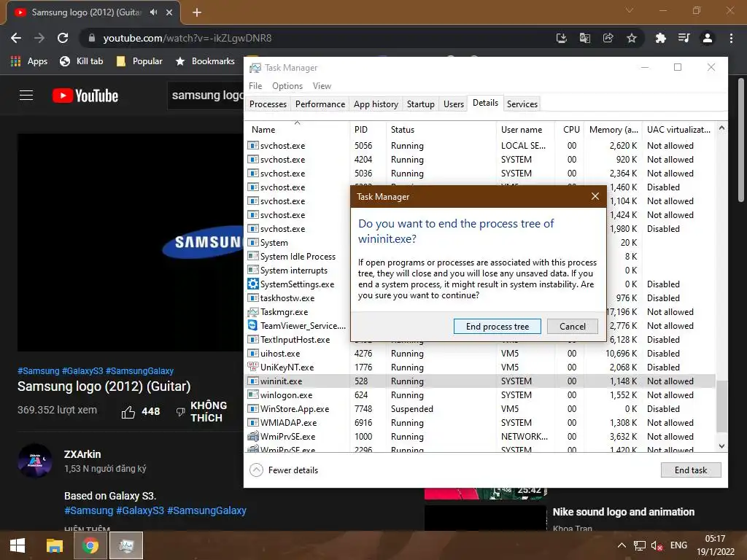Click End task button in Task Manager
This screenshot has height=560, width=747.
691,470
